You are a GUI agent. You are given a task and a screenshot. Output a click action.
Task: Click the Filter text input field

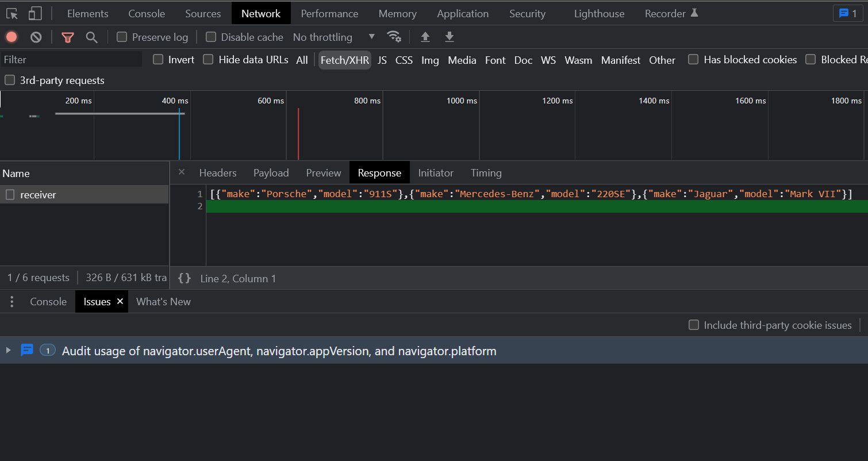(71, 60)
